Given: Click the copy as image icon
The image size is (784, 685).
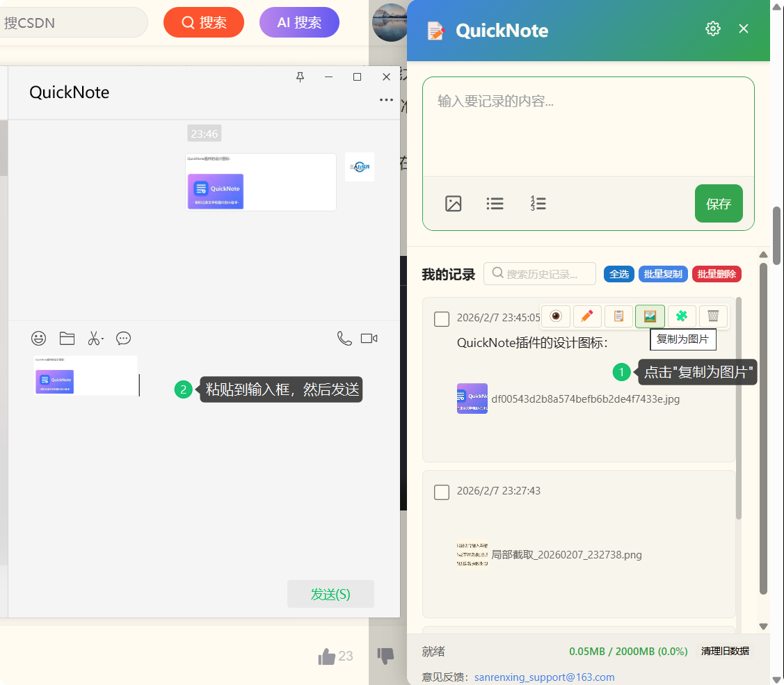Looking at the screenshot, I should (x=650, y=316).
